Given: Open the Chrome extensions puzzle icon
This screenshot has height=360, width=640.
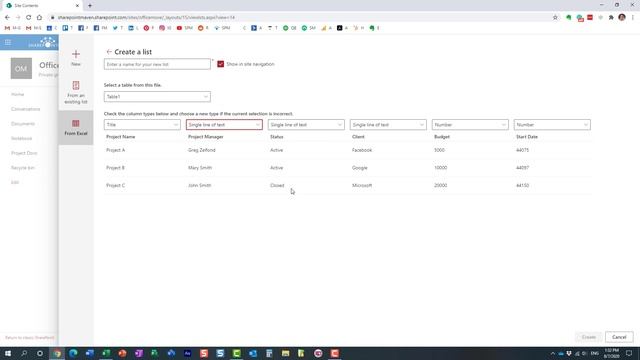Looking at the screenshot, I should click(611, 18).
